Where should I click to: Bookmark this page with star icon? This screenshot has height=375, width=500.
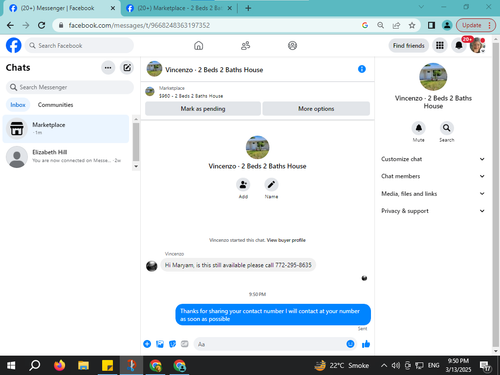point(412,25)
